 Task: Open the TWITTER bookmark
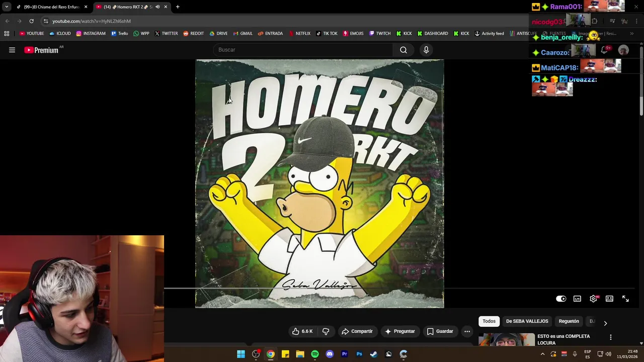pos(166,34)
